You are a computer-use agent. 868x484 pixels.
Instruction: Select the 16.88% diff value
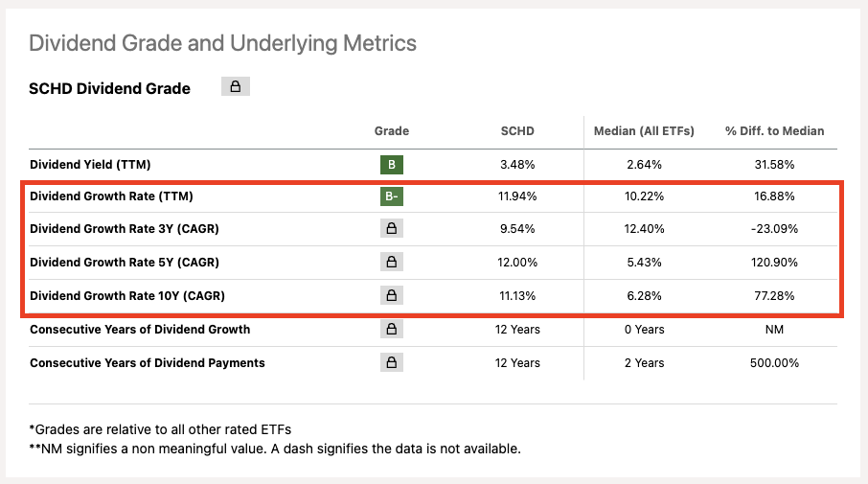(774, 196)
